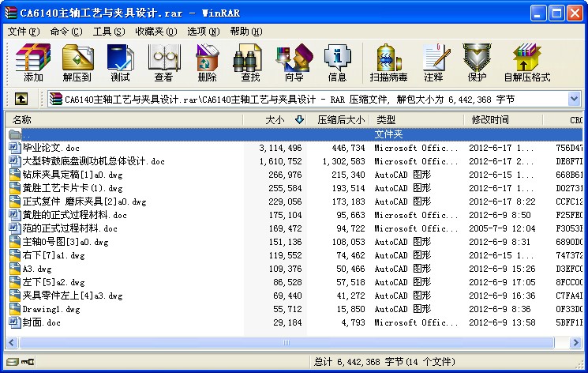Click the 查找 (Find) binoculars icon
Screen dimensions: 588x373
point(248,57)
